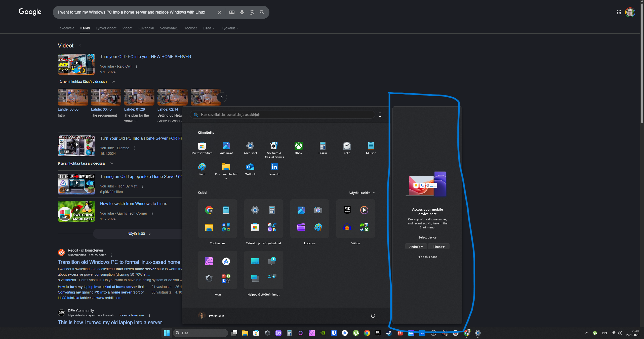
Task: Switch to Verkkohaku tab
Action: point(169,28)
